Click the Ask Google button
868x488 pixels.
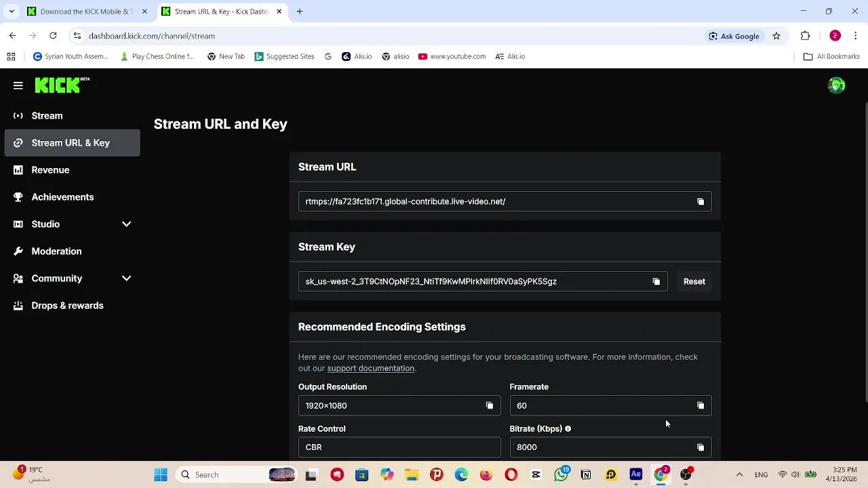pyautogui.click(x=734, y=36)
